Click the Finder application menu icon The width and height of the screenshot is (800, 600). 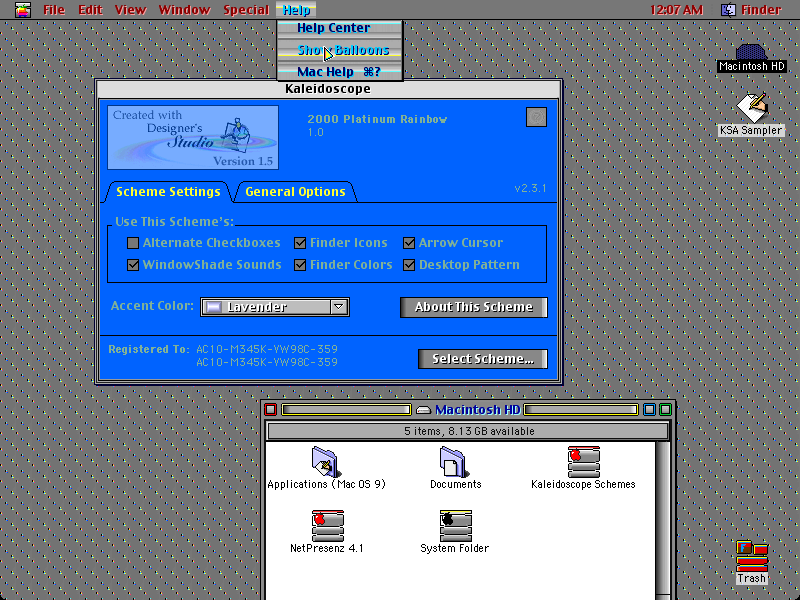pyautogui.click(x=728, y=10)
